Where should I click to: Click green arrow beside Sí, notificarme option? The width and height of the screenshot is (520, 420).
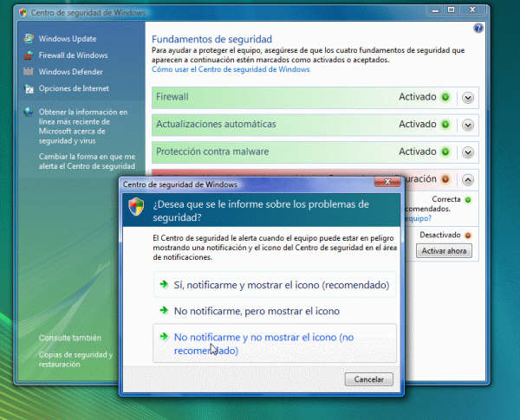pos(164,284)
